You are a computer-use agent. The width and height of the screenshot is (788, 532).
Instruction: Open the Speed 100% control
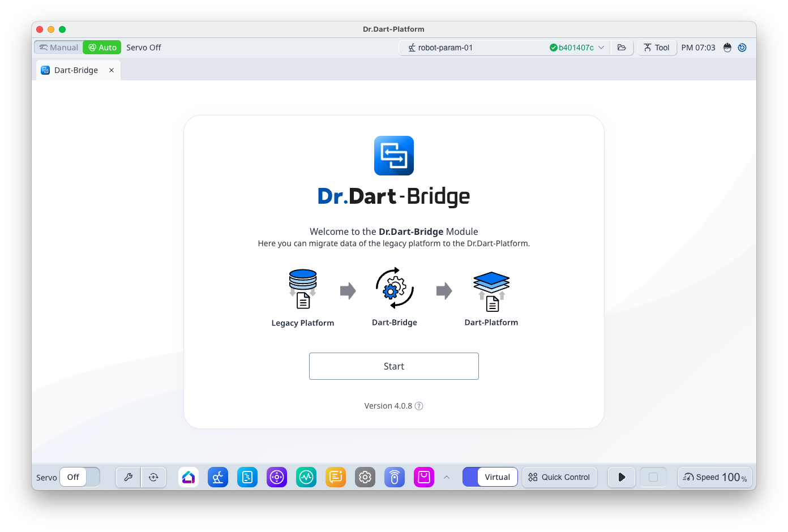[714, 477]
